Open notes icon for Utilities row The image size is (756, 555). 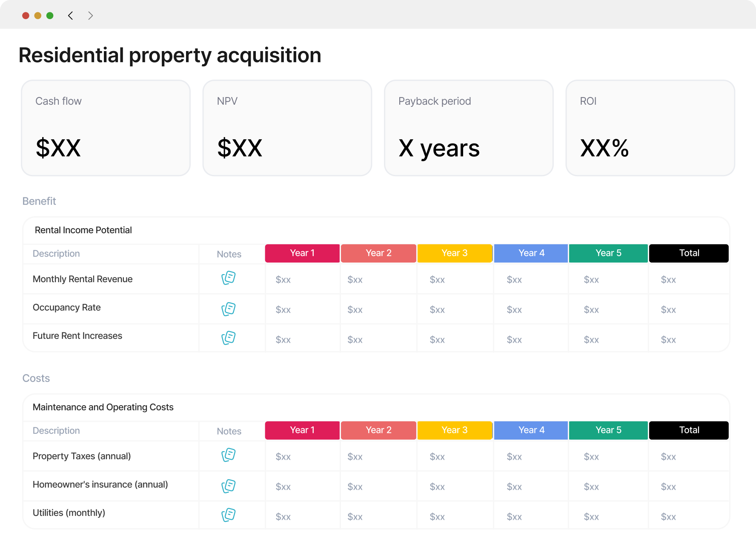point(229,515)
